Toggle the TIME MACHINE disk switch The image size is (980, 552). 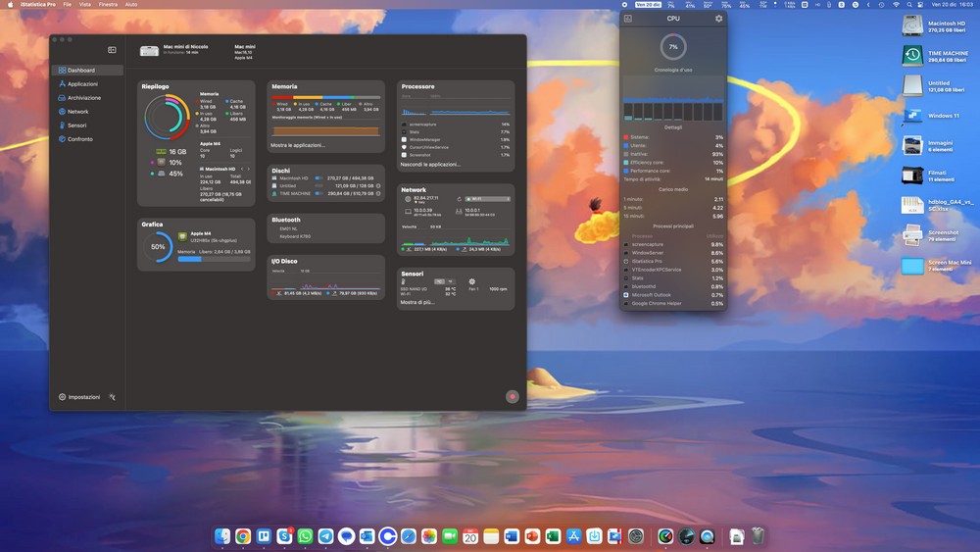[x=318, y=193]
